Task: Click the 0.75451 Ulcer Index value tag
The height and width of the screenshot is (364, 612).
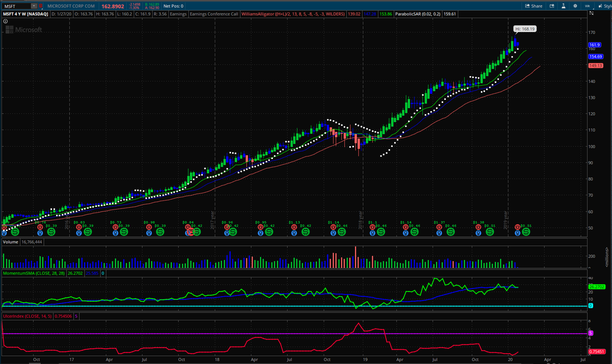Action: pyautogui.click(x=596, y=351)
